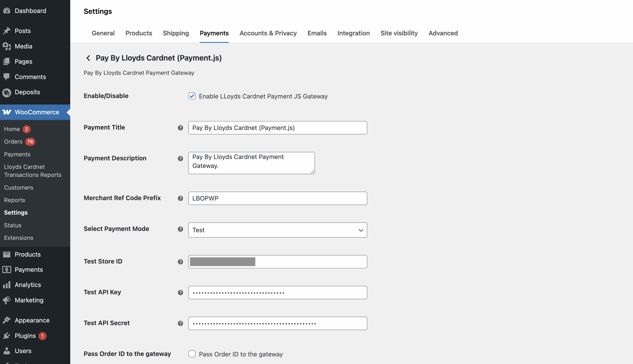Viewport: 633px width, 364px height.
Task: Select the Payments settings tab
Action: [x=214, y=33]
